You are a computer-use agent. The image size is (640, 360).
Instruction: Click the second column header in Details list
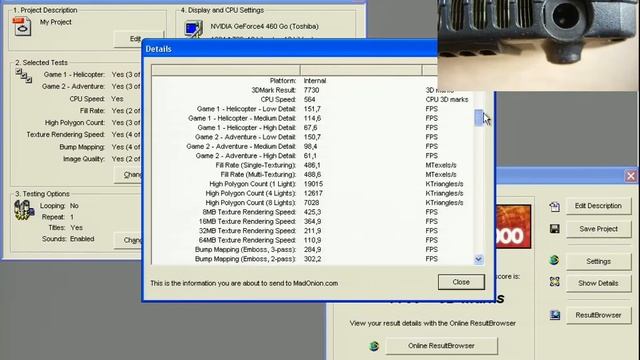pyautogui.click(x=361, y=70)
